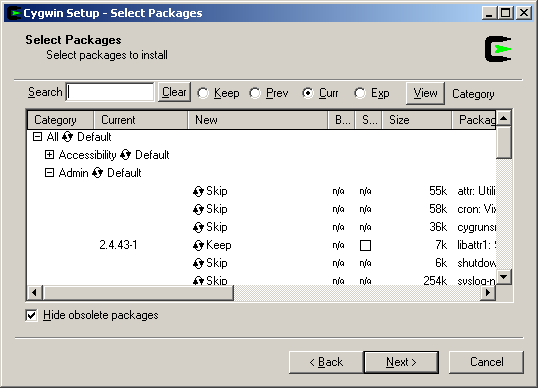
Task: Click the Admin category cycle icon
Action: 97,173
